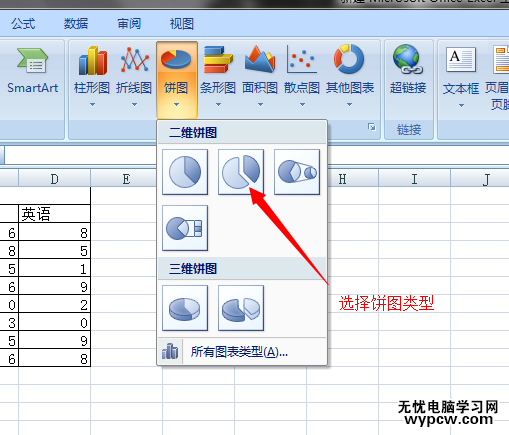Viewport: 509px width, 435px height.
Task: Expand the 散点图 dropdown arrow
Action: coord(302,105)
